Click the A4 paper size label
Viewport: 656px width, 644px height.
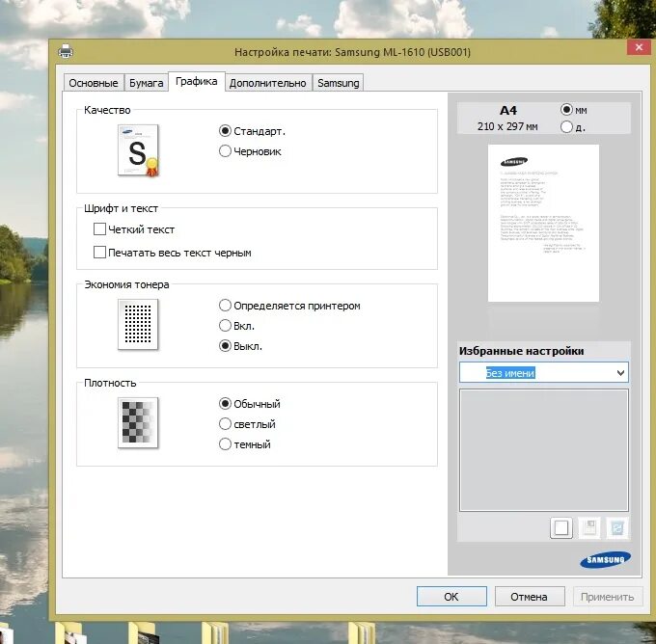[508, 111]
